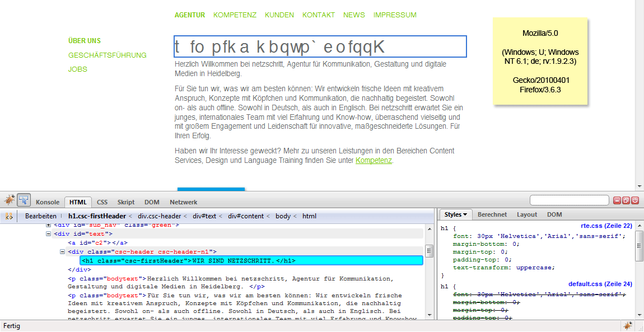This screenshot has width=644, height=332.
Task: Activate the element inspector arrow tool
Action: tap(24, 200)
